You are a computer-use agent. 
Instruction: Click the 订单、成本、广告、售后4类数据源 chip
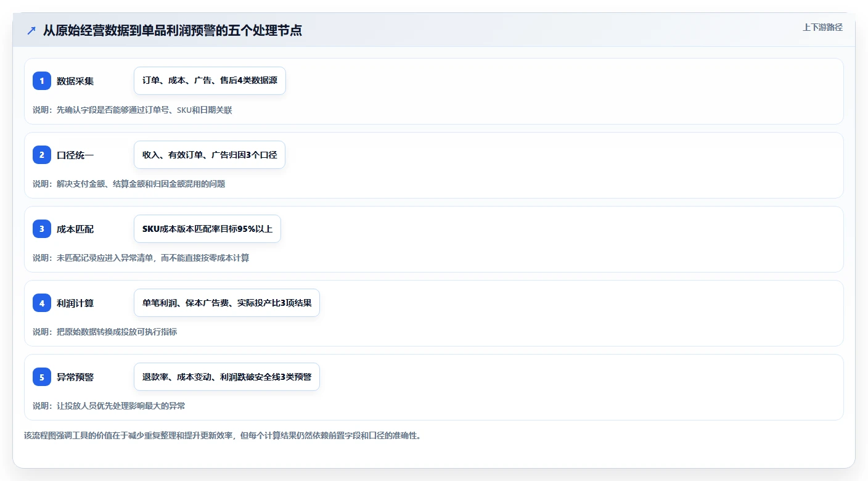coord(210,81)
